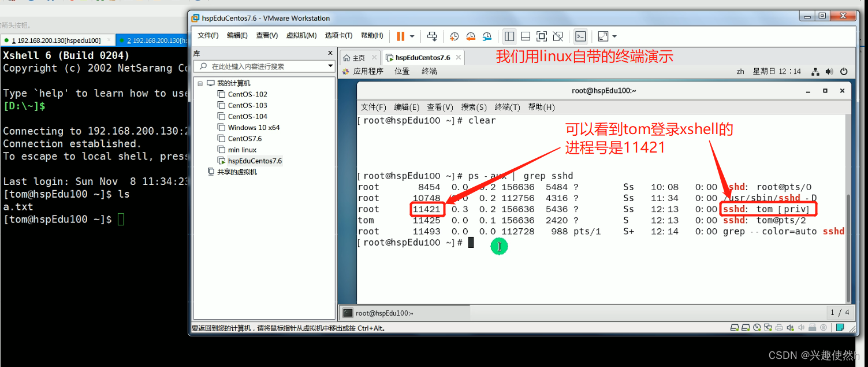The height and width of the screenshot is (367, 868).
Task: Revert the VM to its snapshot
Action: pyautogui.click(x=471, y=36)
